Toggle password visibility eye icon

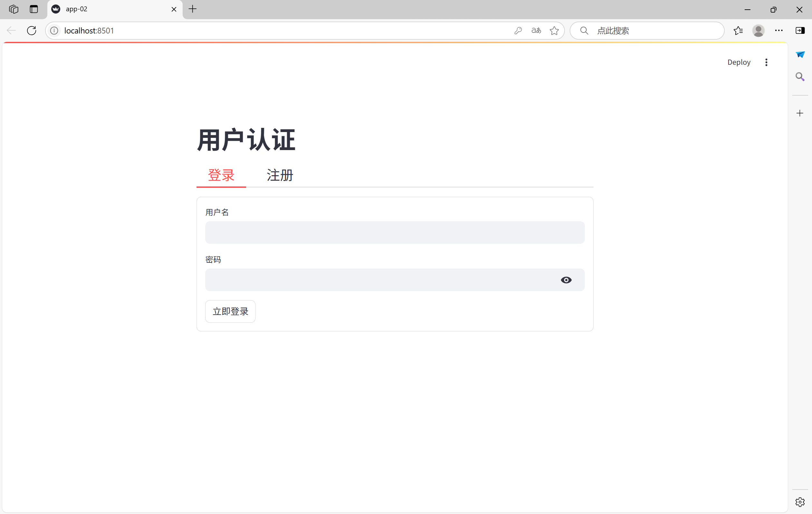(566, 280)
